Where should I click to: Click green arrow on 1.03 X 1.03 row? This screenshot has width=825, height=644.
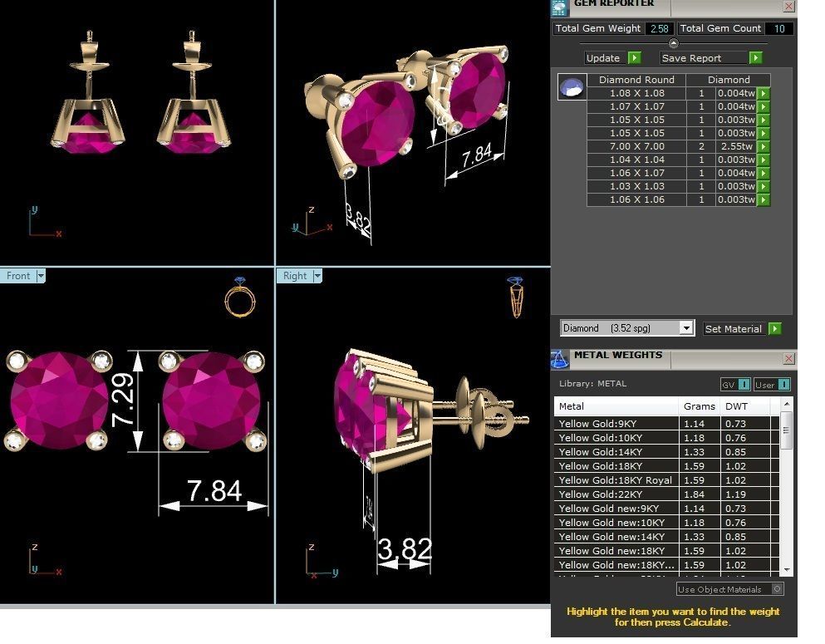[x=764, y=186]
